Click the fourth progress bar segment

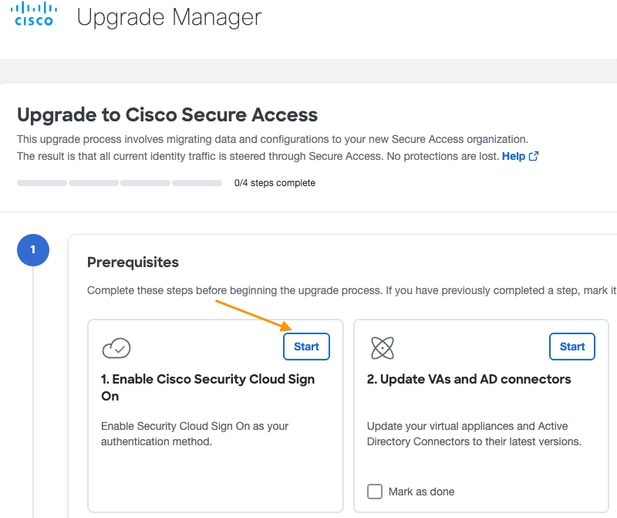(x=198, y=183)
